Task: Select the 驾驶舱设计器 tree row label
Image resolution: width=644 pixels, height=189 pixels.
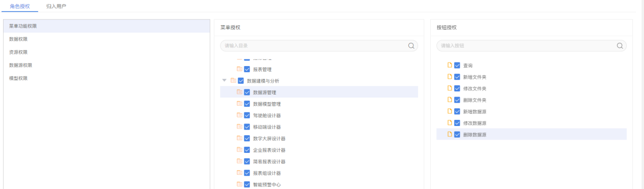Action: (267, 115)
